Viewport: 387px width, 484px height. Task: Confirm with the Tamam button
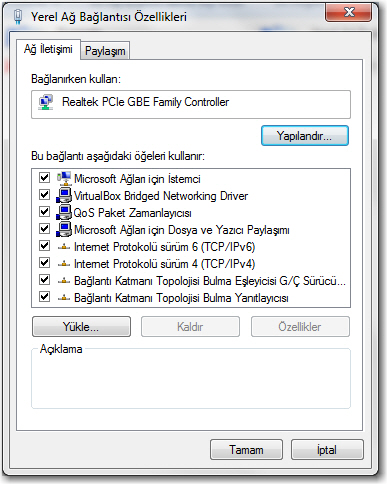(246, 450)
